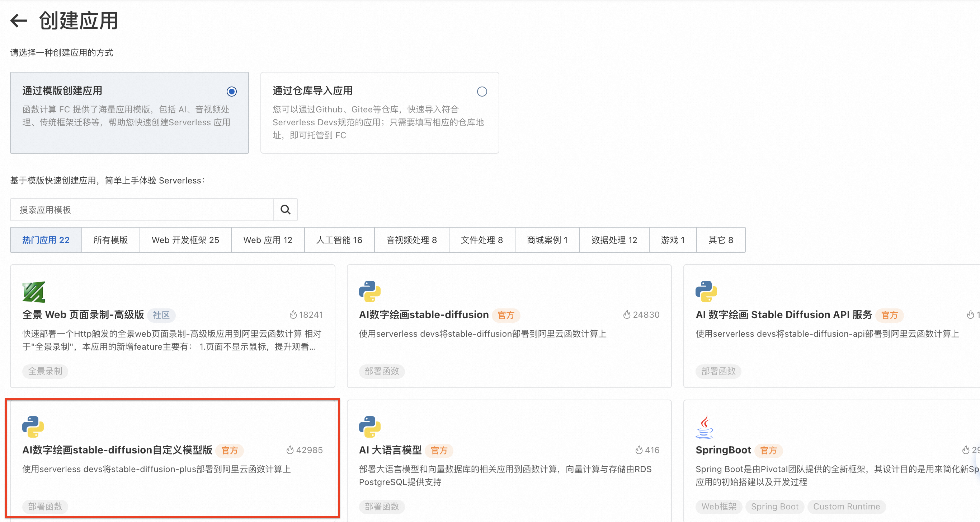
Task: Select 通过仓库导入应用 radio button
Action: pyautogui.click(x=482, y=92)
